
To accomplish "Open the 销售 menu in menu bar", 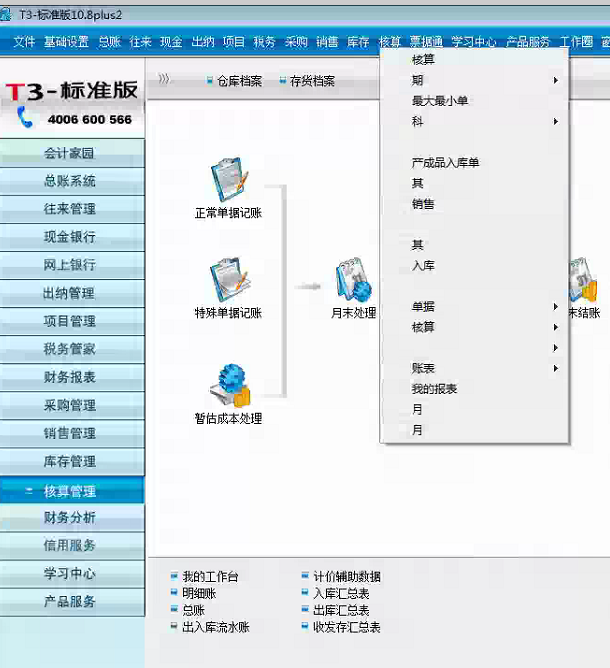I will click(x=327, y=42).
